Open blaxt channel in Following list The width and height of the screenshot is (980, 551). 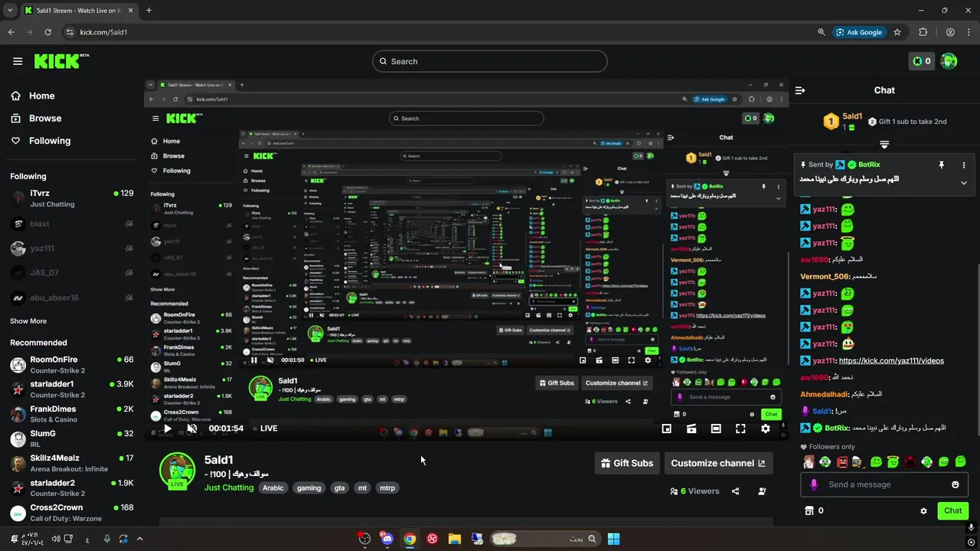[x=72, y=223]
